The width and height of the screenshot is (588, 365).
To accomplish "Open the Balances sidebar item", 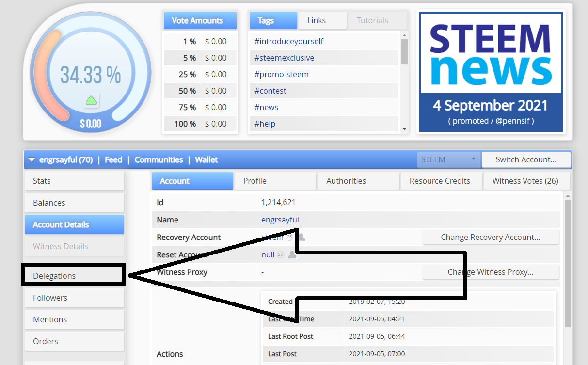I will click(x=75, y=203).
